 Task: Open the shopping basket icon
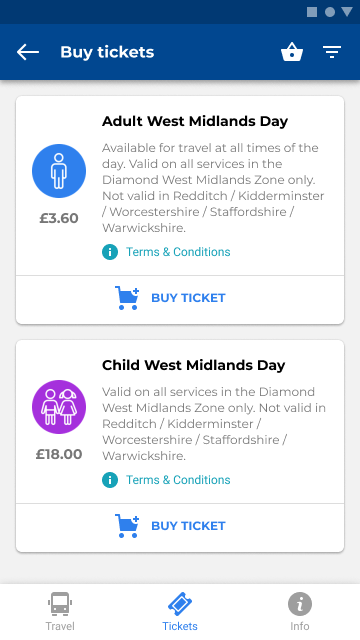[292, 52]
